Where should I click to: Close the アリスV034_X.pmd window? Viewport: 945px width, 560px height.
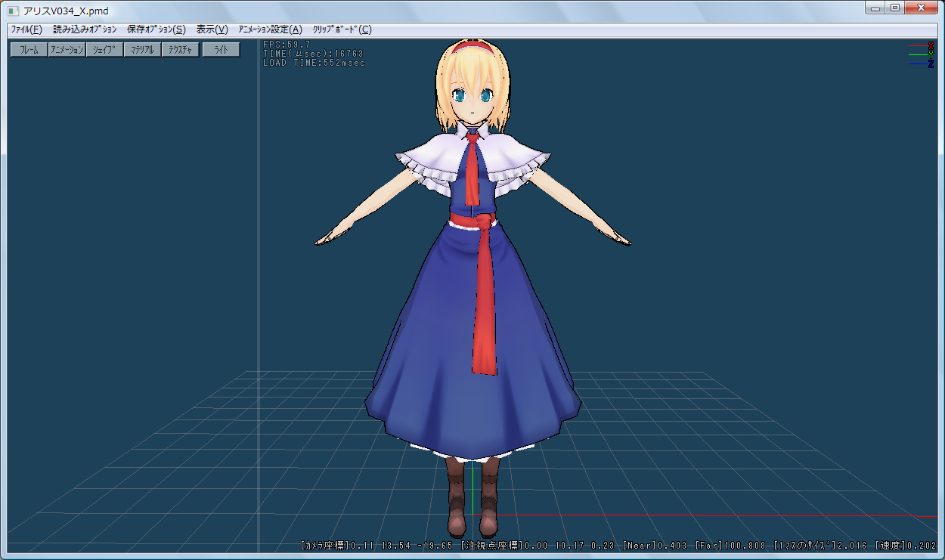[922, 8]
